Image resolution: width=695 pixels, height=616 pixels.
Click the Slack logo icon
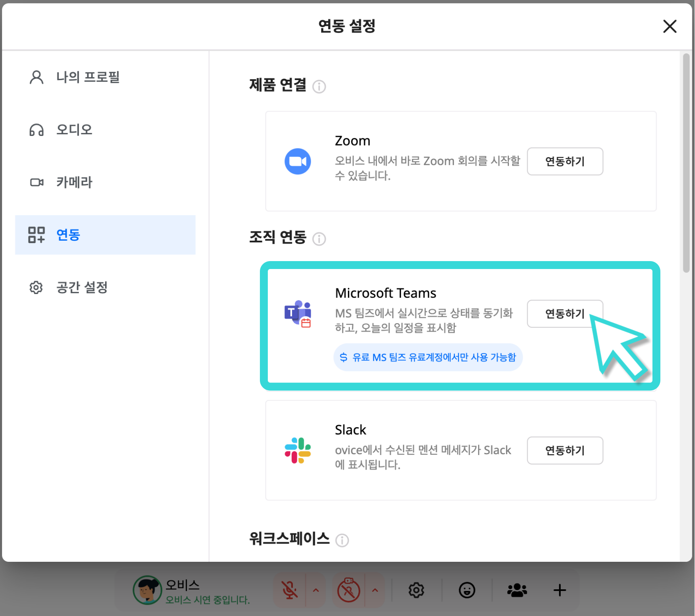click(x=298, y=450)
